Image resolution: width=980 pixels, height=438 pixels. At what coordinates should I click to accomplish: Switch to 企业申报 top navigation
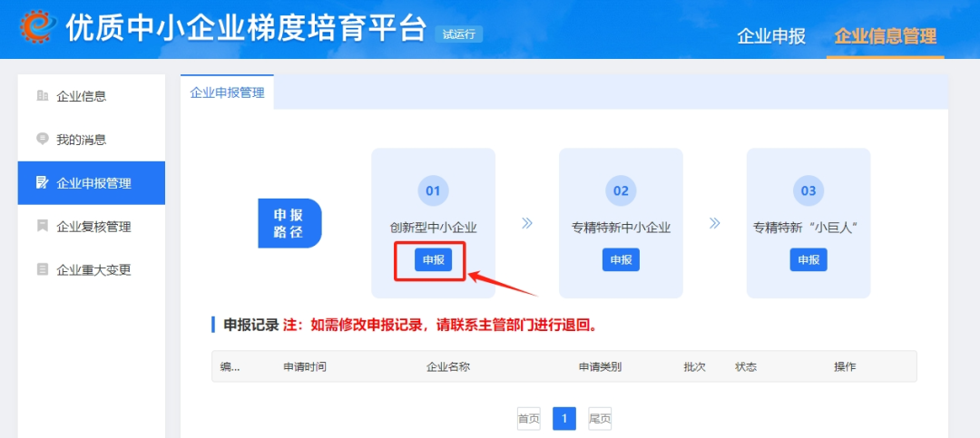[x=771, y=35]
